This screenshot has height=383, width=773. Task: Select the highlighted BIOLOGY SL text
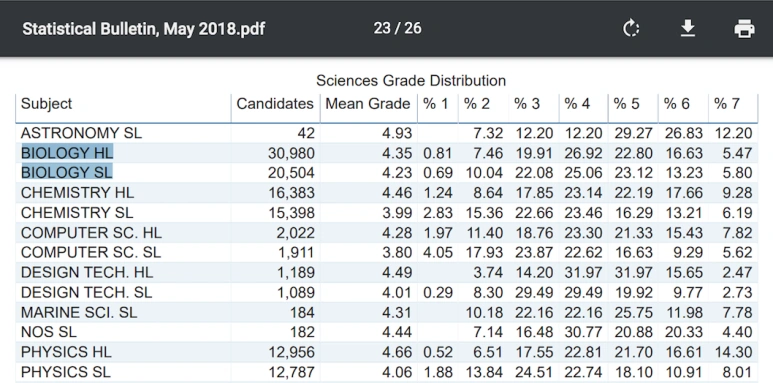point(67,173)
